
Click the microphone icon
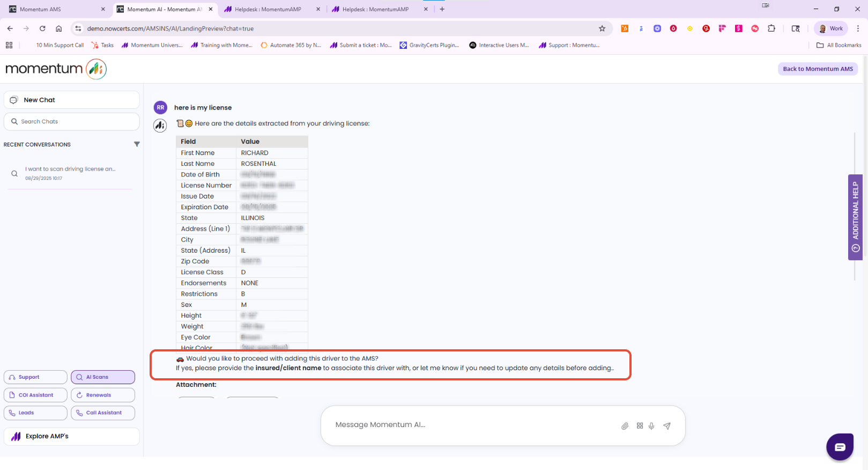651,426
